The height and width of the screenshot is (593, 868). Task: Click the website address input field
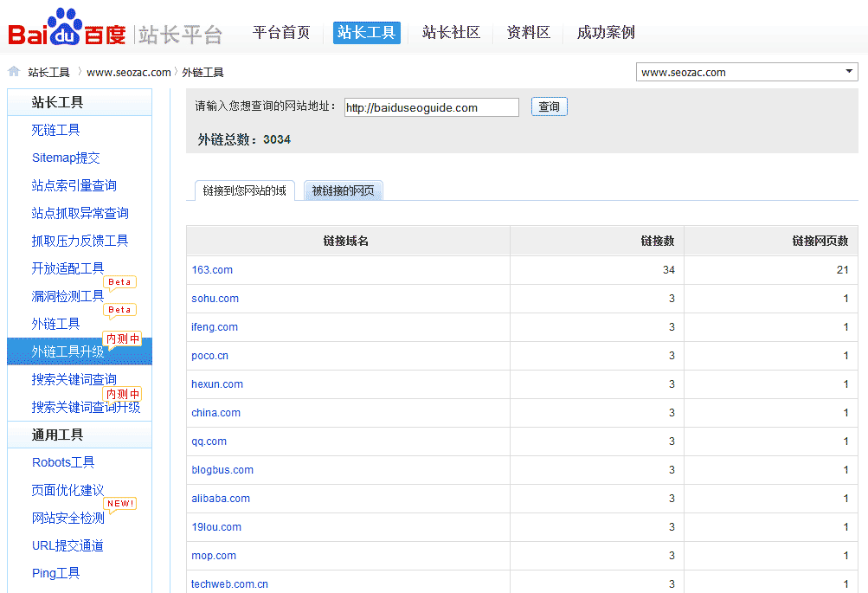(431, 107)
